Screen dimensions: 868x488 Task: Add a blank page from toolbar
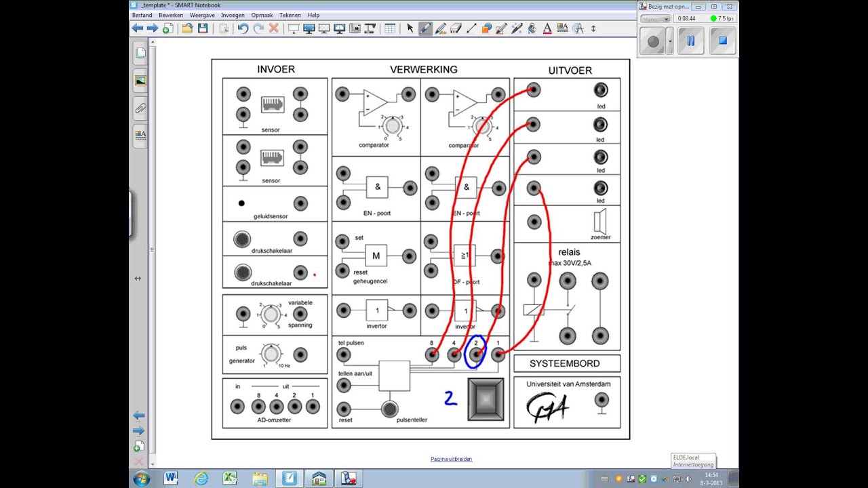[x=167, y=28]
